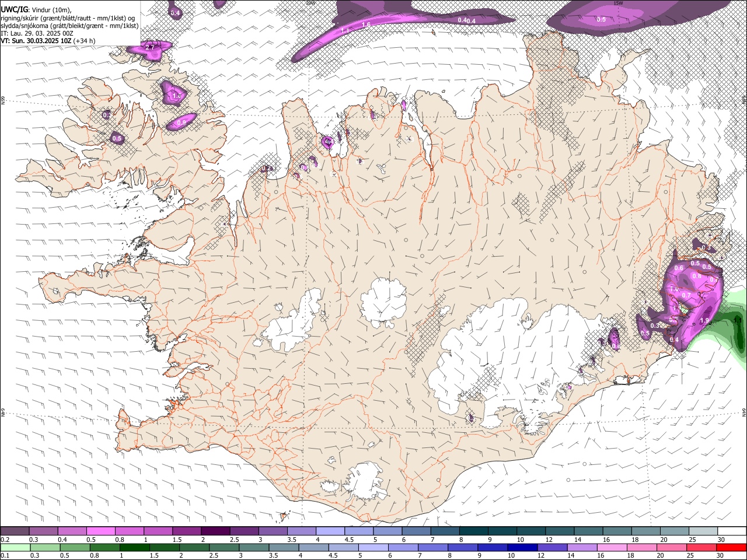Screen dimensions: 747x560
Task: Click the '66N' latitude label on left edge
Action: (2, 100)
